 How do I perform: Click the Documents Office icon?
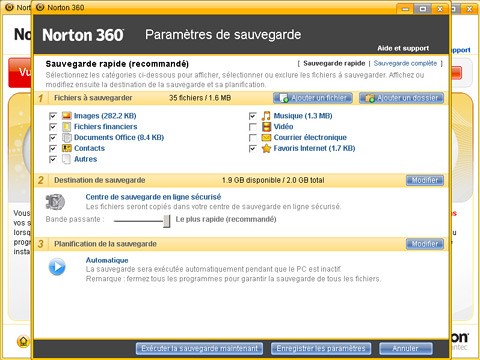[x=67, y=137]
